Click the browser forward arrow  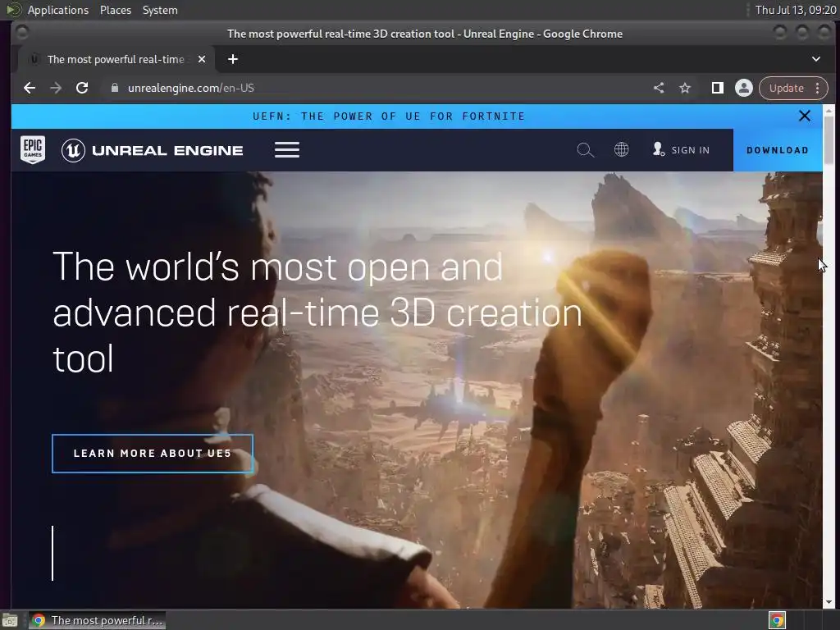(56, 88)
